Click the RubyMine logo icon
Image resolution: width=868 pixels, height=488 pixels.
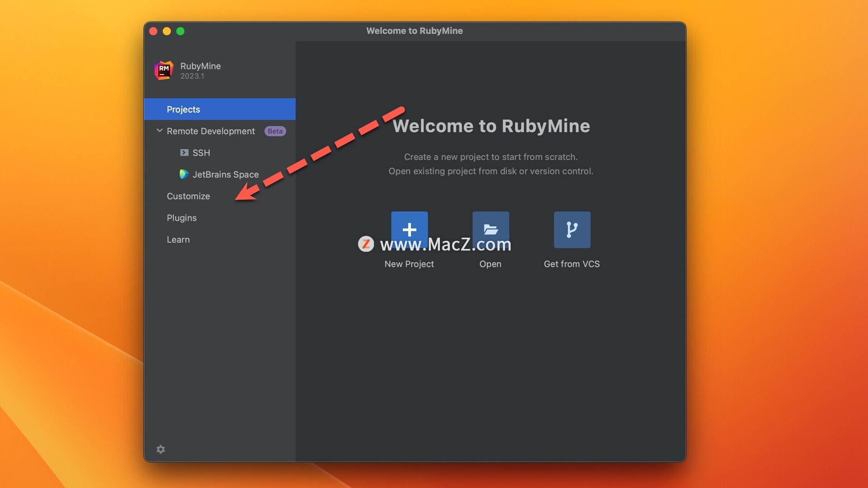pos(164,70)
